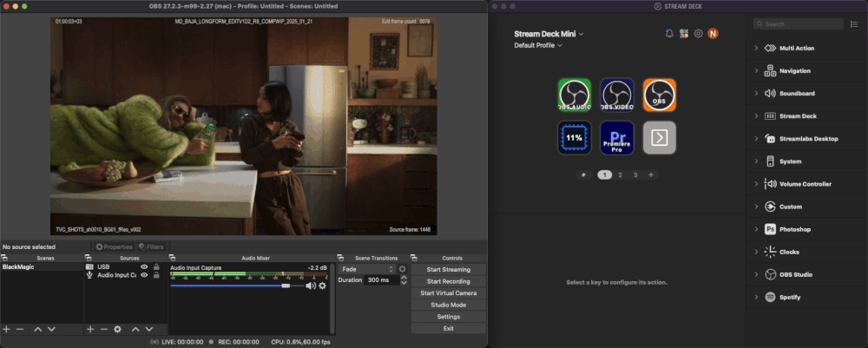Screen dimensions: 868x348
Task: Select the 11% CPU monitor key
Action: point(574,138)
